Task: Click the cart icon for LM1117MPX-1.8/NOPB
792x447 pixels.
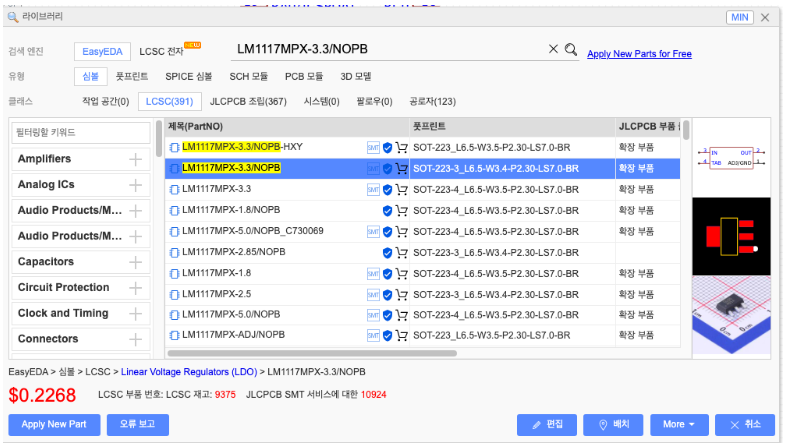Action: 402,211
